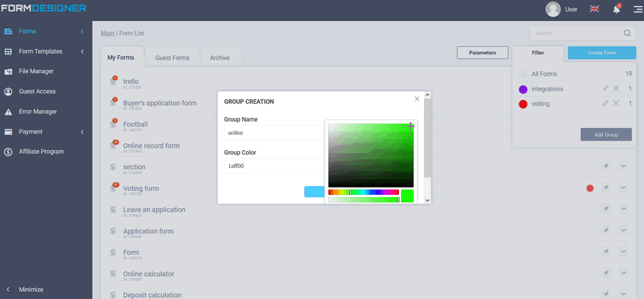Pin the section form

606,166
